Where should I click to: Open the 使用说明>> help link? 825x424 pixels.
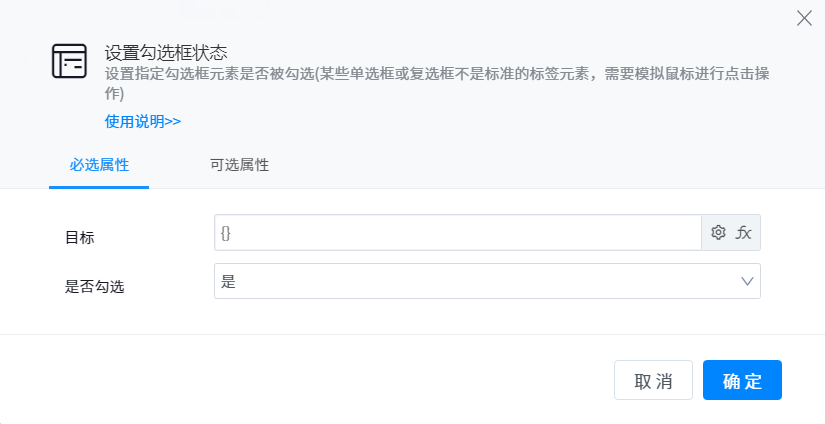click(x=143, y=121)
